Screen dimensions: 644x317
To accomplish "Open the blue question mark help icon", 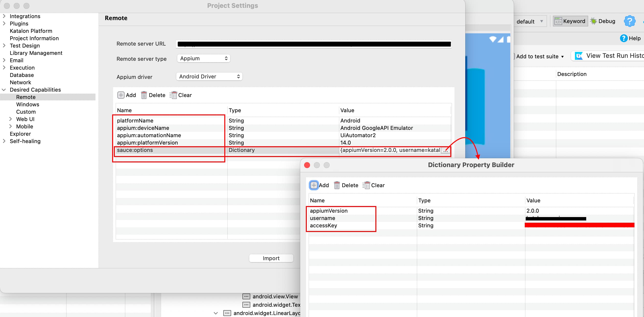I will (x=629, y=21).
